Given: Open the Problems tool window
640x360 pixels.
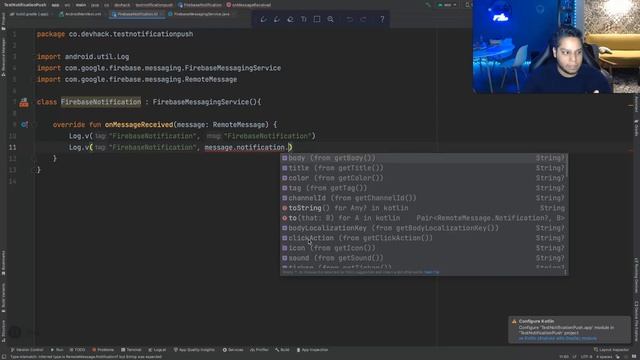Looking at the screenshot, I should [103, 350].
